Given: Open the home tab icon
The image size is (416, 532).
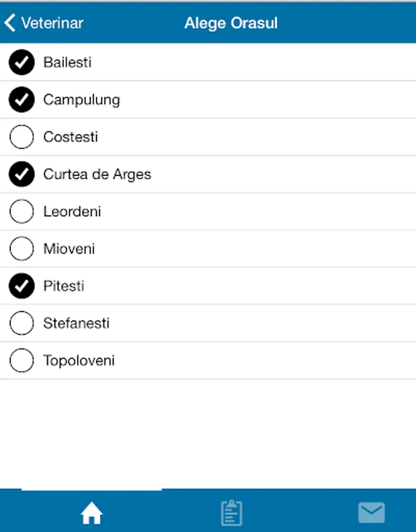Looking at the screenshot, I should pyautogui.click(x=91, y=512).
